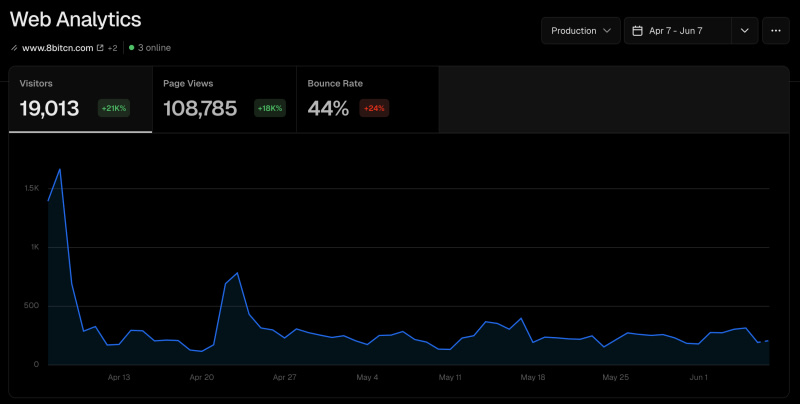
Task: Open the Apr 7 - Jun 7 date range picker
Action: (x=677, y=31)
